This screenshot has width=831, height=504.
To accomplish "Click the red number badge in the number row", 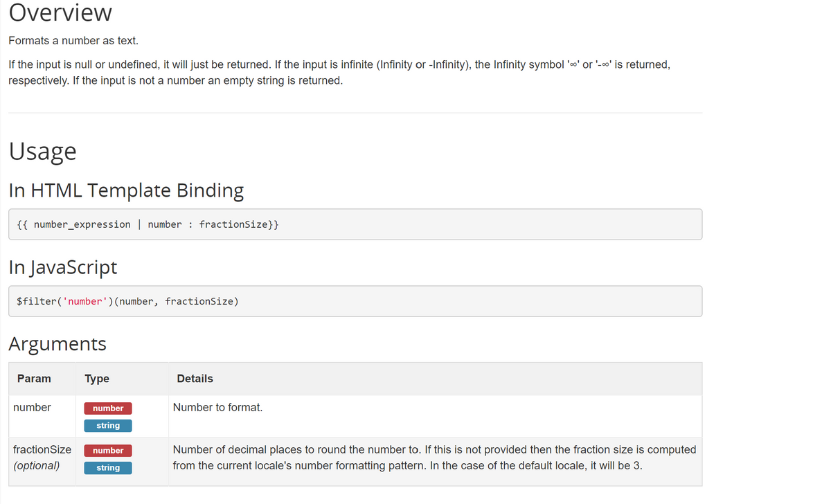I will (108, 408).
